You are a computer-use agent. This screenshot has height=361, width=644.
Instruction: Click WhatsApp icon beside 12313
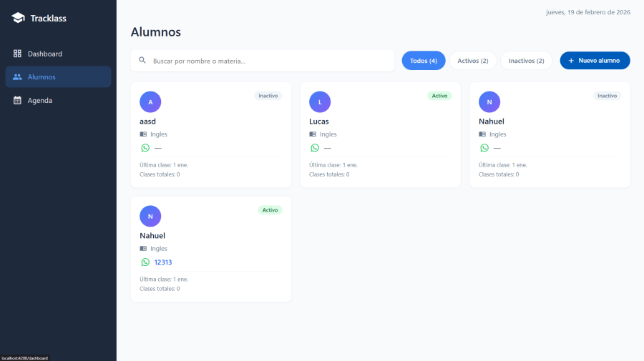145,262
